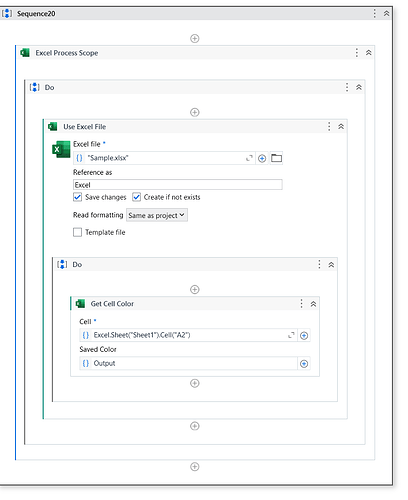Add activity above Excel Process Scope
The height and width of the screenshot is (500, 408).
coord(195,39)
